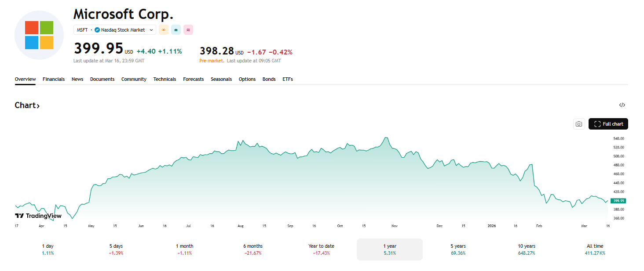Select the 10 years range

click(x=527, y=249)
